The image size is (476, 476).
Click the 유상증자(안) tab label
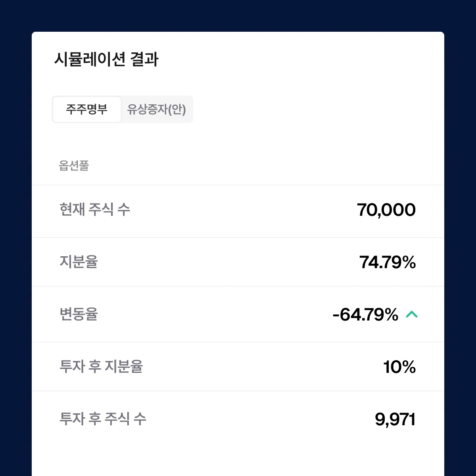coord(157,109)
